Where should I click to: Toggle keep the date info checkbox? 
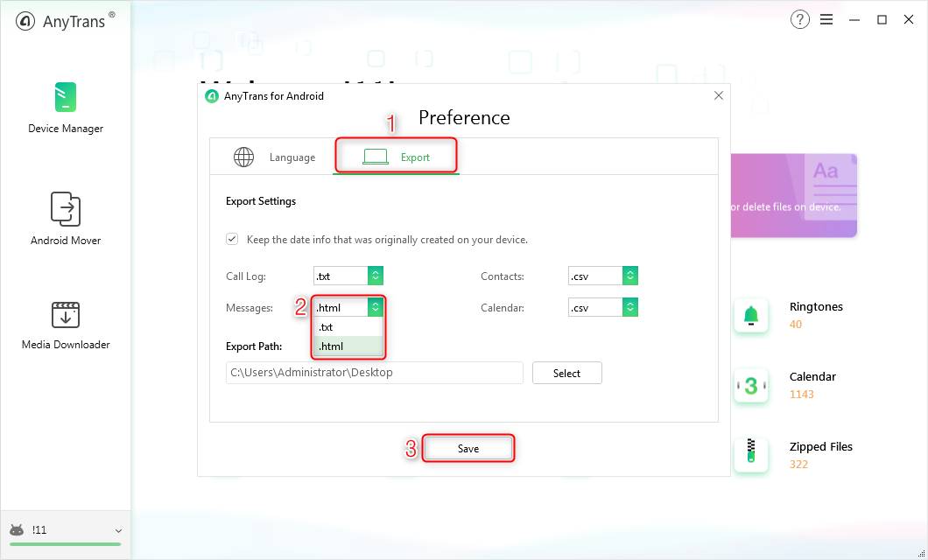pos(232,240)
